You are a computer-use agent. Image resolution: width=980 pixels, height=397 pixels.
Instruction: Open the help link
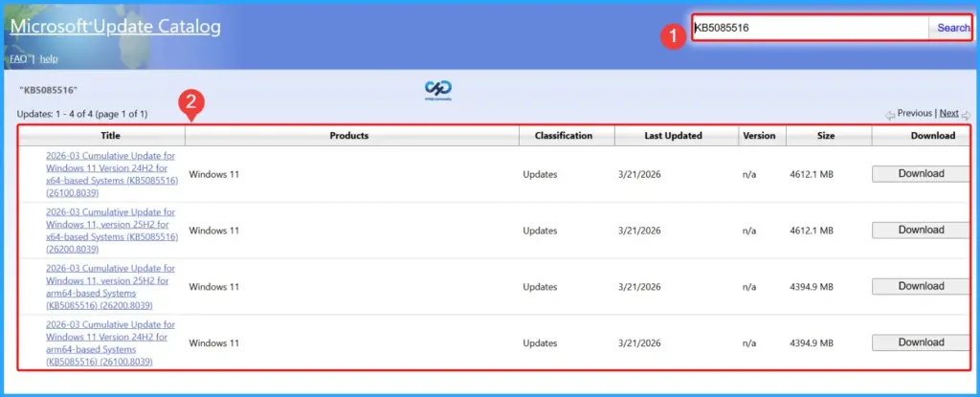click(49, 58)
